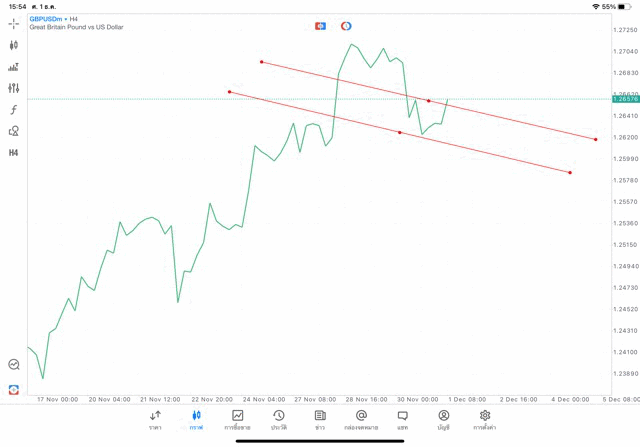The height and width of the screenshot is (447, 640).
Task: Tap the red-blue circular icon at top
Action: 346,26
